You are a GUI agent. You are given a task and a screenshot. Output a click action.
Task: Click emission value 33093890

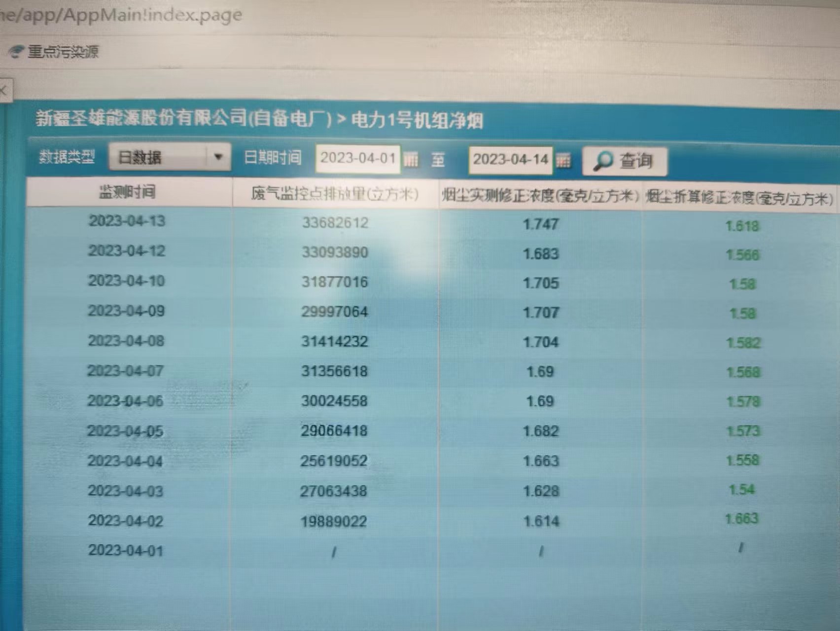(x=335, y=252)
